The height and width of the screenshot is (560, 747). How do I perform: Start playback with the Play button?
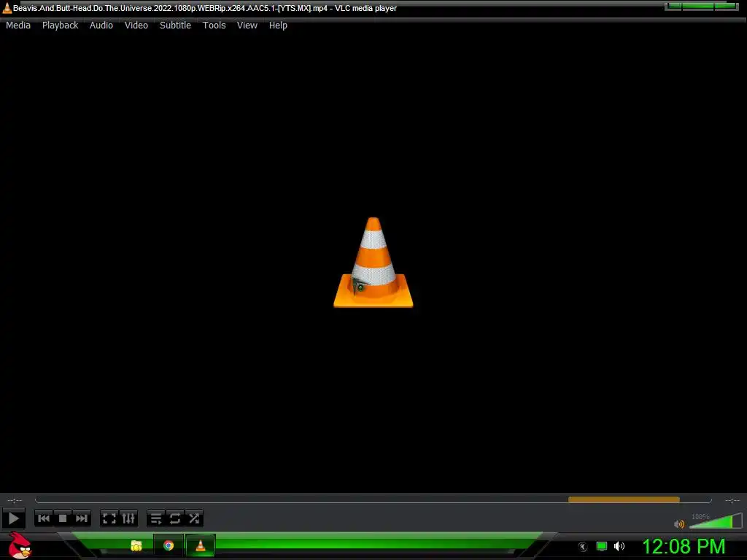tap(13, 518)
